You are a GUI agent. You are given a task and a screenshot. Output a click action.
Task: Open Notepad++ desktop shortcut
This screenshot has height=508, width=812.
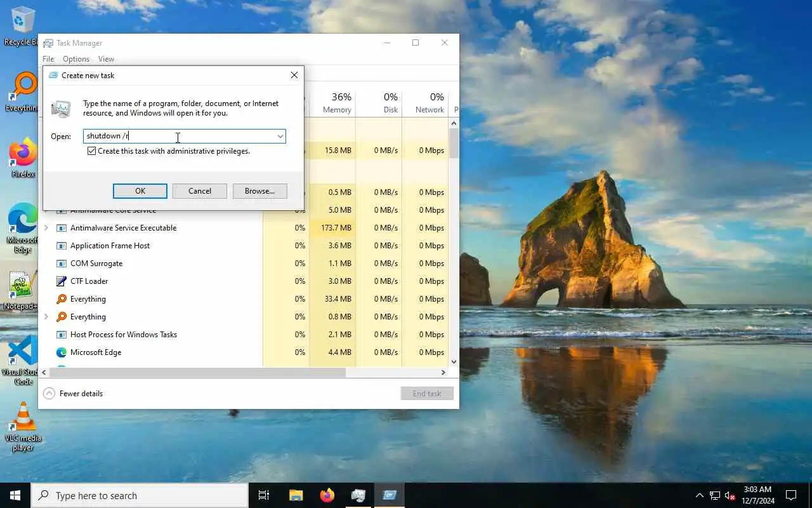[x=22, y=291]
